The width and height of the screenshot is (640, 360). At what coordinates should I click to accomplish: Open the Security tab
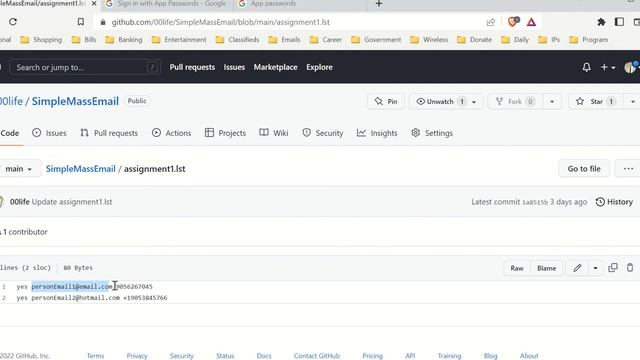pos(323,133)
